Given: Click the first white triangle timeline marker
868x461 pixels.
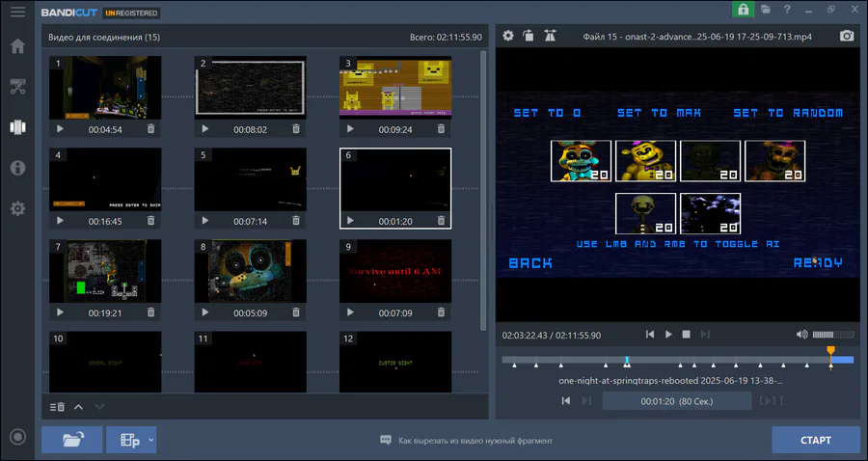Looking at the screenshot, I should tap(514, 366).
